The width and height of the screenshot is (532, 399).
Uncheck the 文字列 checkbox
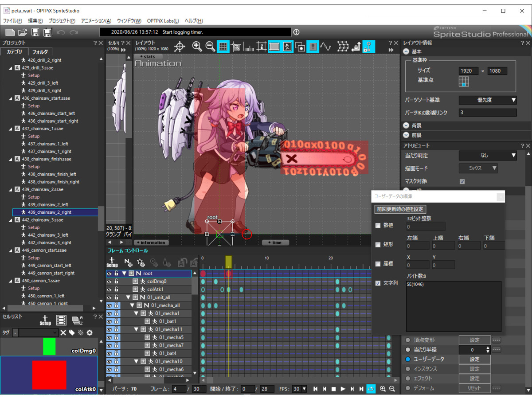[x=378, y=283]
